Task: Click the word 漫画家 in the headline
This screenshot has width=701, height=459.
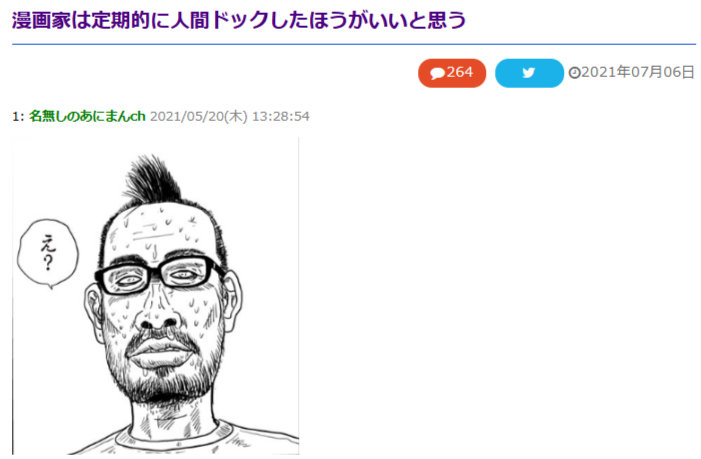Action: click(41, 21)
